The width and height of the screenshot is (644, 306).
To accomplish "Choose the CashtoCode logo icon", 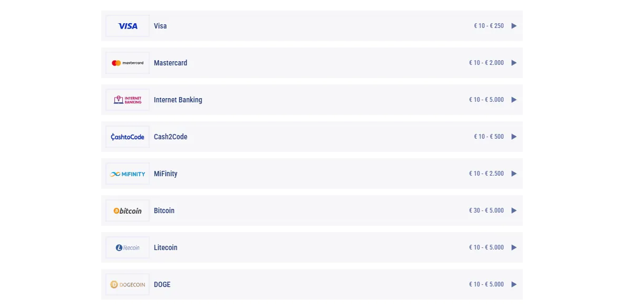I will tap(128, 137).
